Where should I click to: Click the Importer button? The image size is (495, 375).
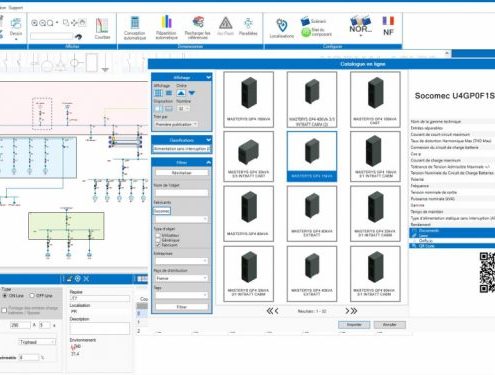pos(354,324)
